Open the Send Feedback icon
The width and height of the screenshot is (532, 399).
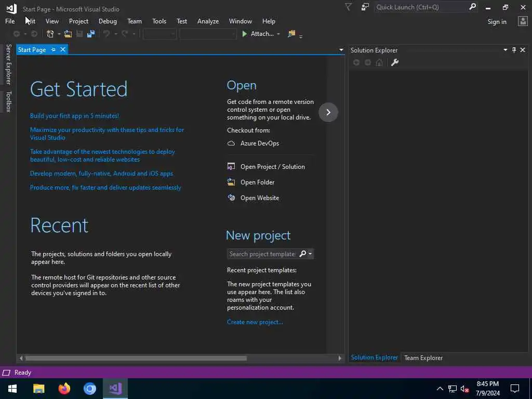pos(365,7)
